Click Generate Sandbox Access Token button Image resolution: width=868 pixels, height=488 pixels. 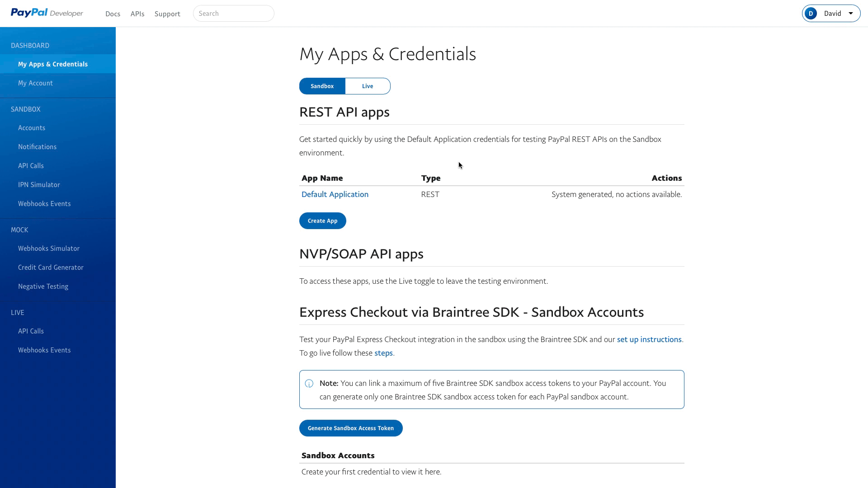(351, 428)
